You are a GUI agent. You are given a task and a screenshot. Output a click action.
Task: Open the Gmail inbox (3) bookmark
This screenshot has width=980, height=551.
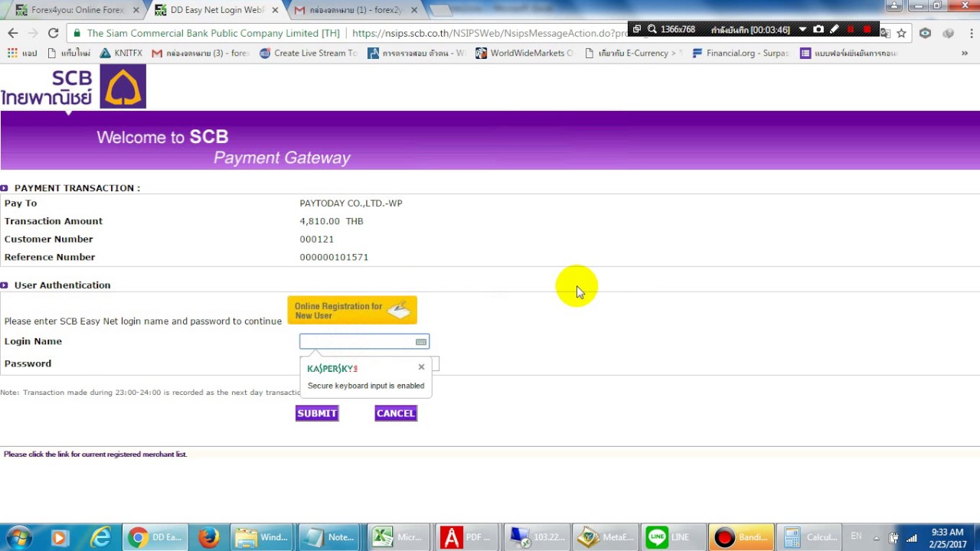201,54
